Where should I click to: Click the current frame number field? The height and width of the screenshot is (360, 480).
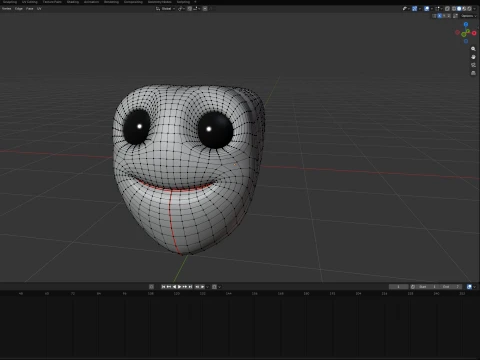coord(398,287)
